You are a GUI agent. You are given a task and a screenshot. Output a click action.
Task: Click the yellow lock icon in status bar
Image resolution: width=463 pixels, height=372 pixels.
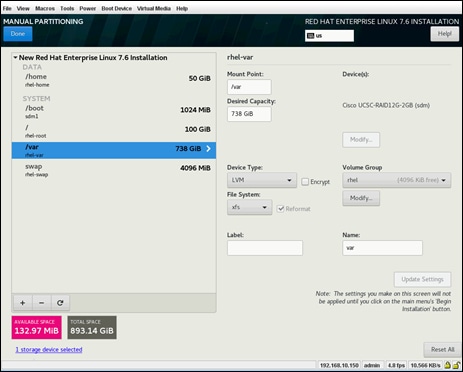click(x=447, y=365)
